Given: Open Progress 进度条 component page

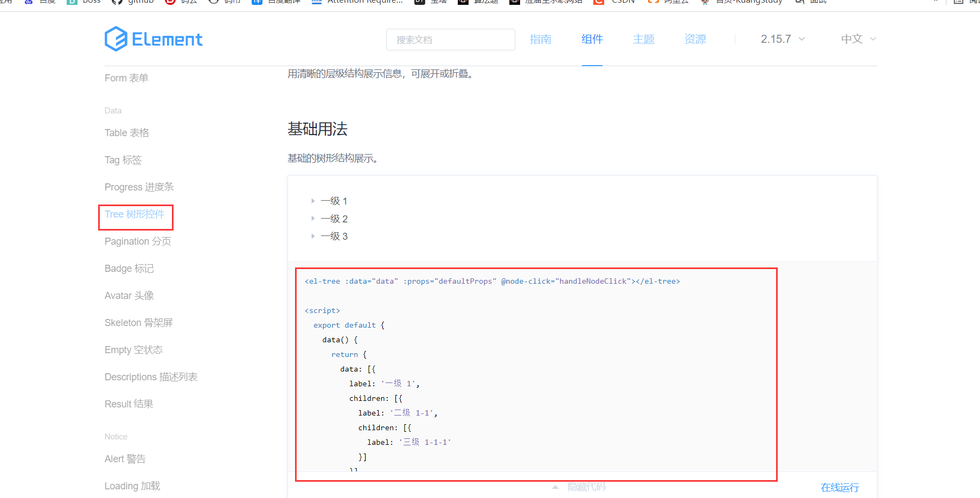Looking at the screenshot, I should tap(139, 187).
